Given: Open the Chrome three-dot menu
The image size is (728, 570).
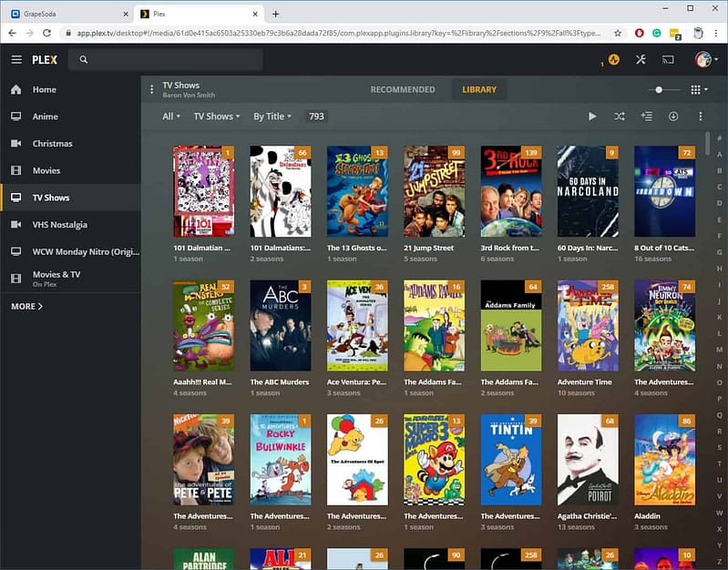Looking at the screenshot, I should (x=715, y=33).
